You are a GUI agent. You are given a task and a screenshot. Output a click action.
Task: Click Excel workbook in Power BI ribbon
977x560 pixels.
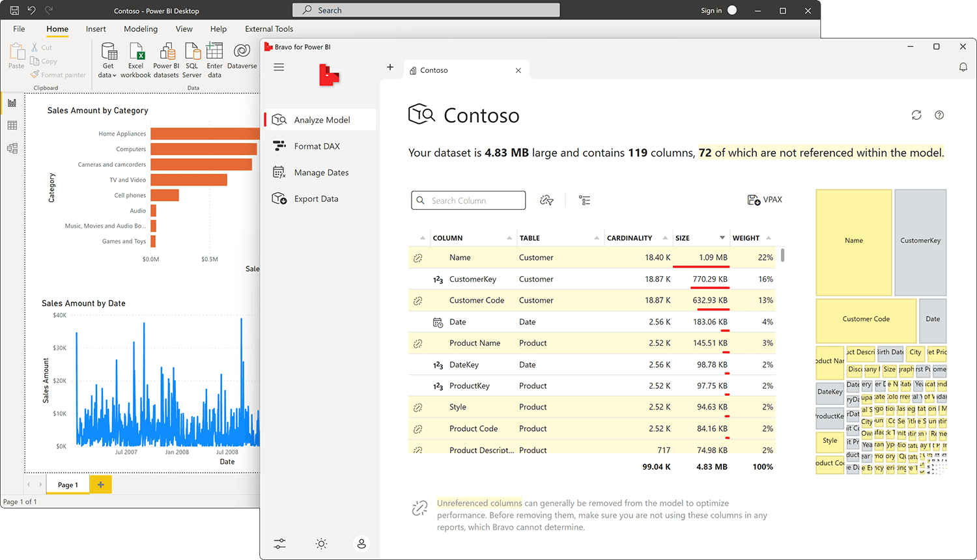point(135,61)
